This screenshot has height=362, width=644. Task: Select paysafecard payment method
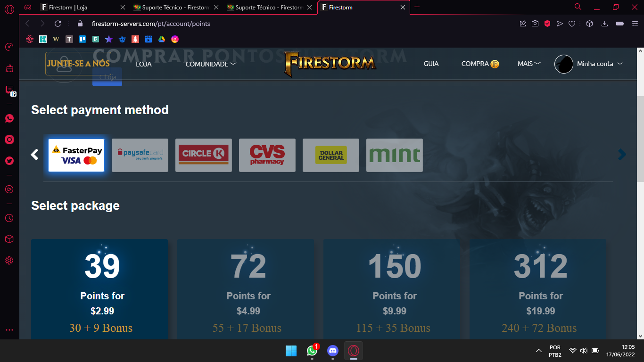coord(140,155)
